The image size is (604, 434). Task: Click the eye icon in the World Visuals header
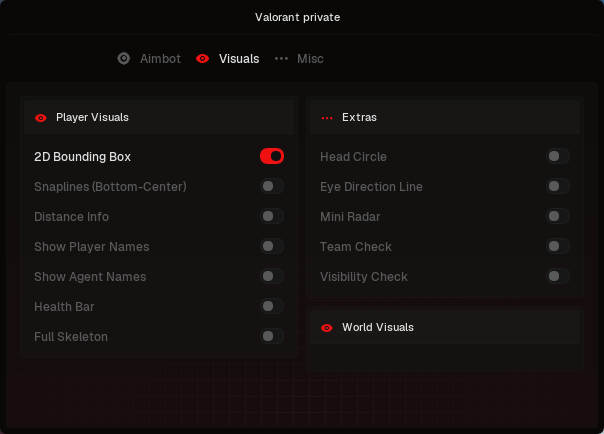[327, 328]
